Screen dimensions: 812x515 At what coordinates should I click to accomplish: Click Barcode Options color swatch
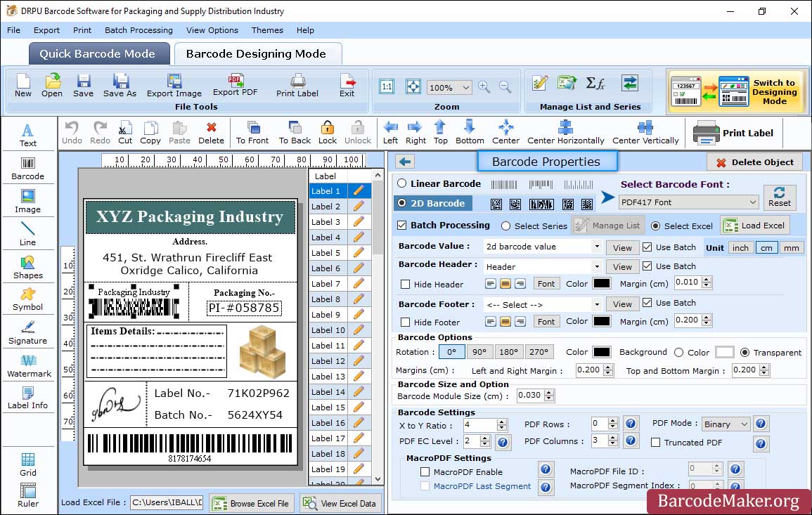click(601, 352)
